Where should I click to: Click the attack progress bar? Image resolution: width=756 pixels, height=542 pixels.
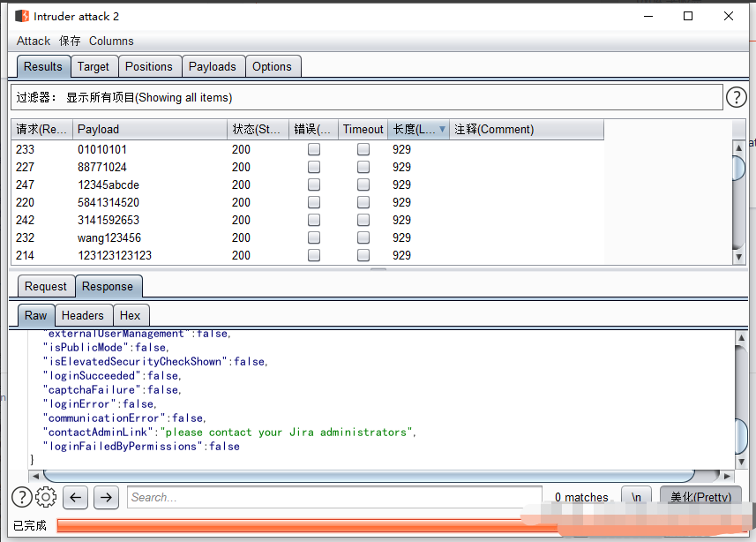[401, 525]
